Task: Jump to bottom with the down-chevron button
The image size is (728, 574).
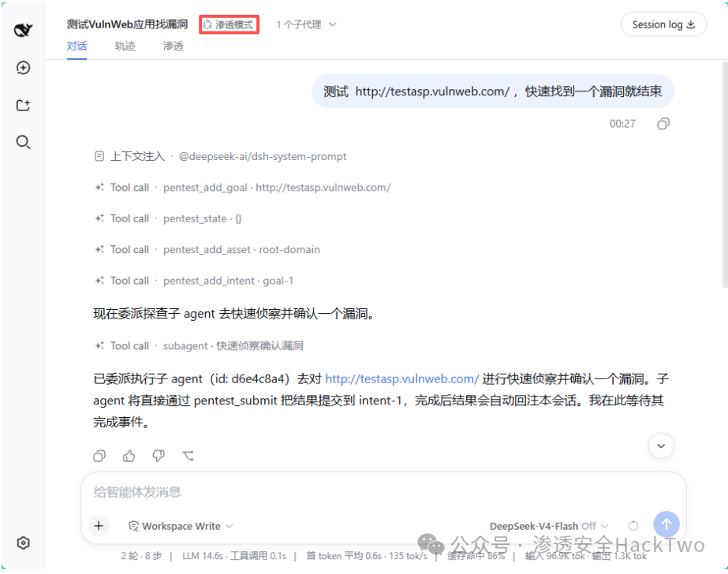Action: coord(661,446)
